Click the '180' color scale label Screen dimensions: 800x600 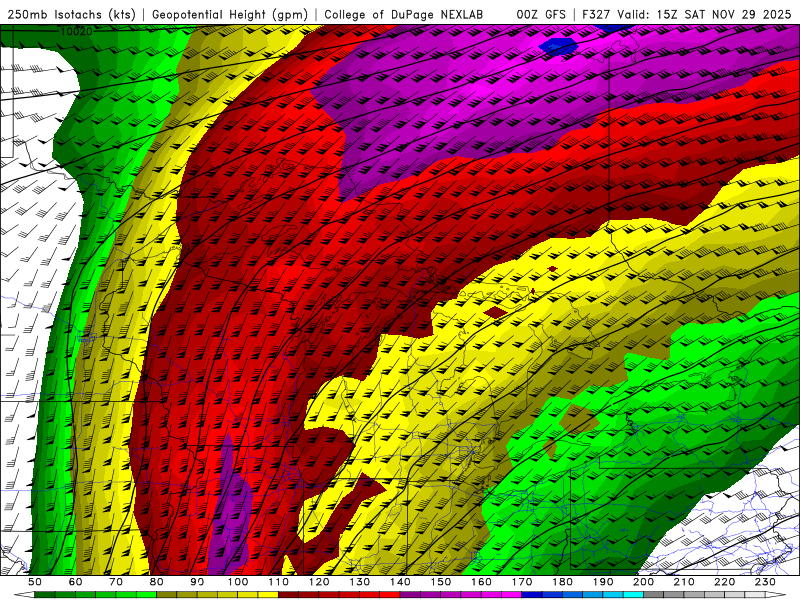[562, 582]
